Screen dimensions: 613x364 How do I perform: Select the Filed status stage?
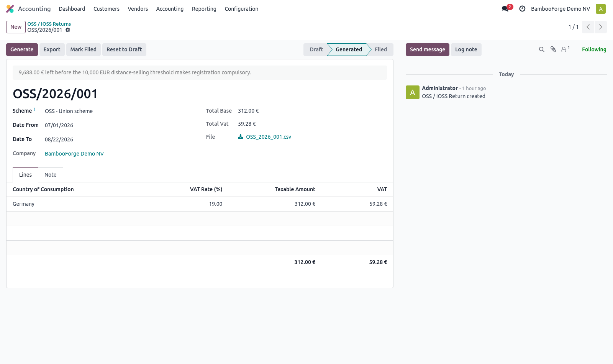point(381,49)
